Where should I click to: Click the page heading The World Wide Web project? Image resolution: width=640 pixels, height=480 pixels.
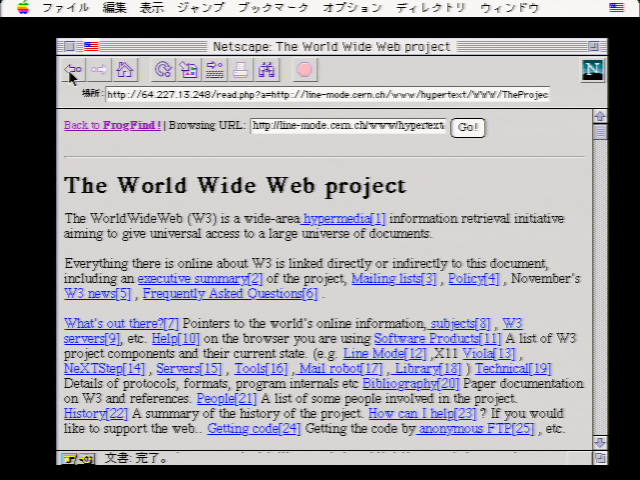click(235, 187)
